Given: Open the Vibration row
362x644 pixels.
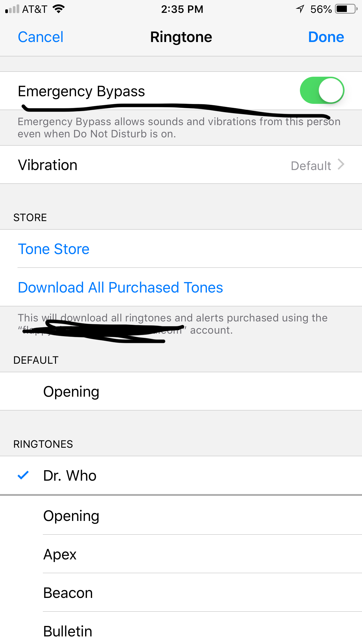Looking at the screenshot, I should point(48,165).
